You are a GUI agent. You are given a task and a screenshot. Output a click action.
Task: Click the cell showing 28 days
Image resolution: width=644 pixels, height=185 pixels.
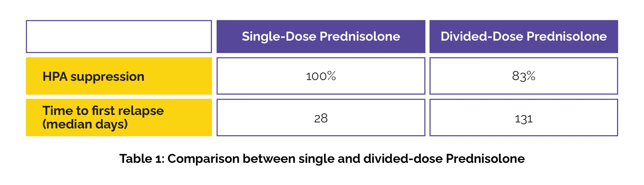(x=321, y=118)
